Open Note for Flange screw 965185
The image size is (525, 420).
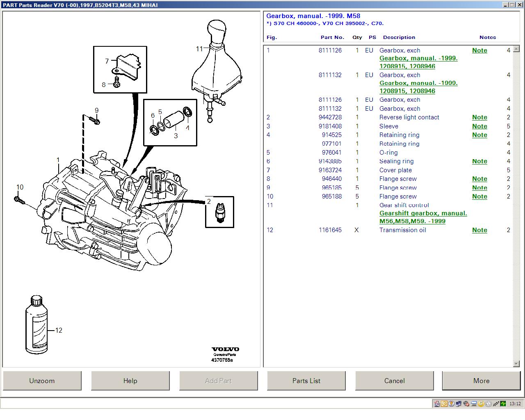point(479,188)
